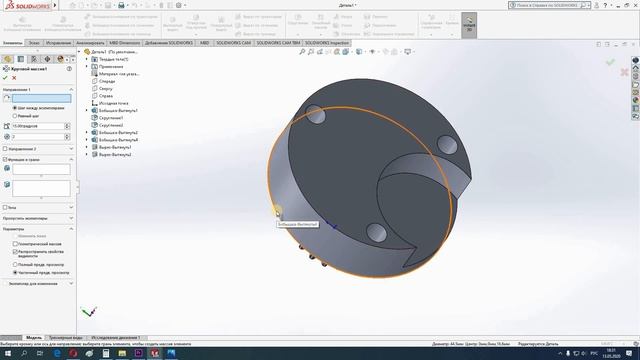
Task: Collapse the Направление 1 section
Action: tap(71, 89)
